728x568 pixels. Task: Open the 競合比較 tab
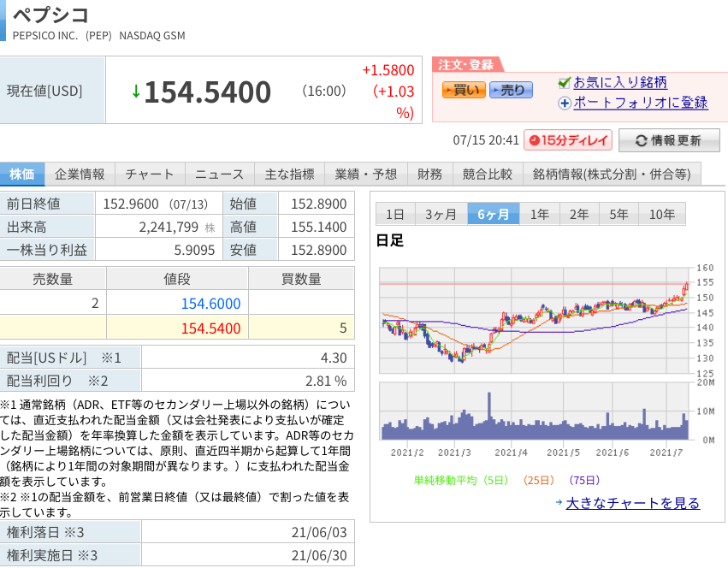click(x=488, y=175)
